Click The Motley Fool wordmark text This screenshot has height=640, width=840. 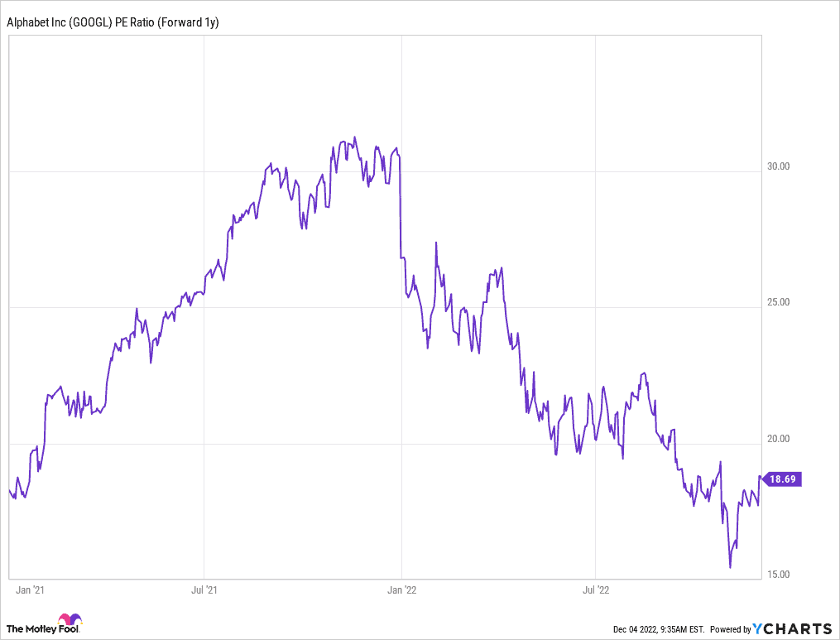(x=31, y=628)
